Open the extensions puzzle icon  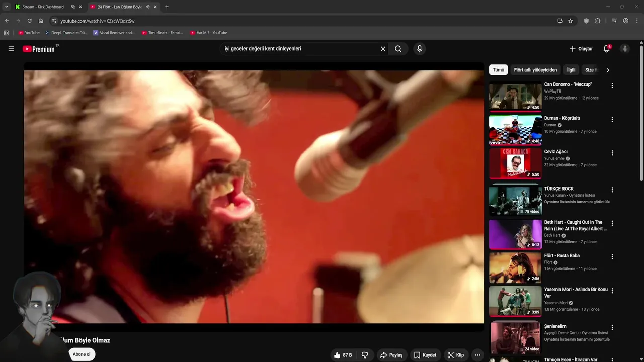click(598, 21)
